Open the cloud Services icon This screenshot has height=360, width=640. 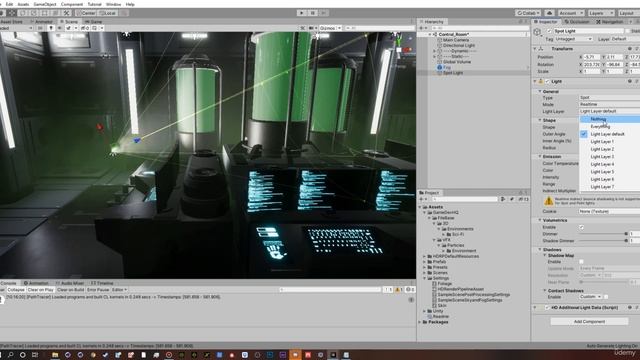point(549,13)
